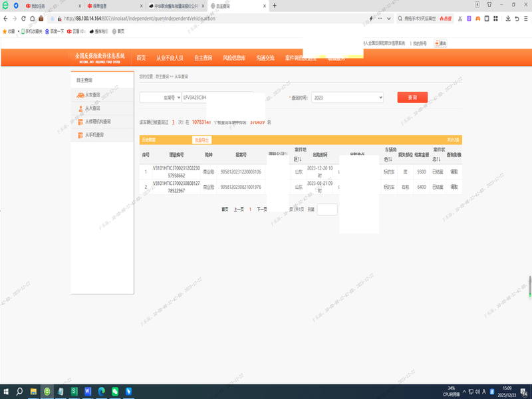The image size is (532, 399).
Task: Click the 从人查询 person icon in sidebar
Action: [x=80, y=108]
